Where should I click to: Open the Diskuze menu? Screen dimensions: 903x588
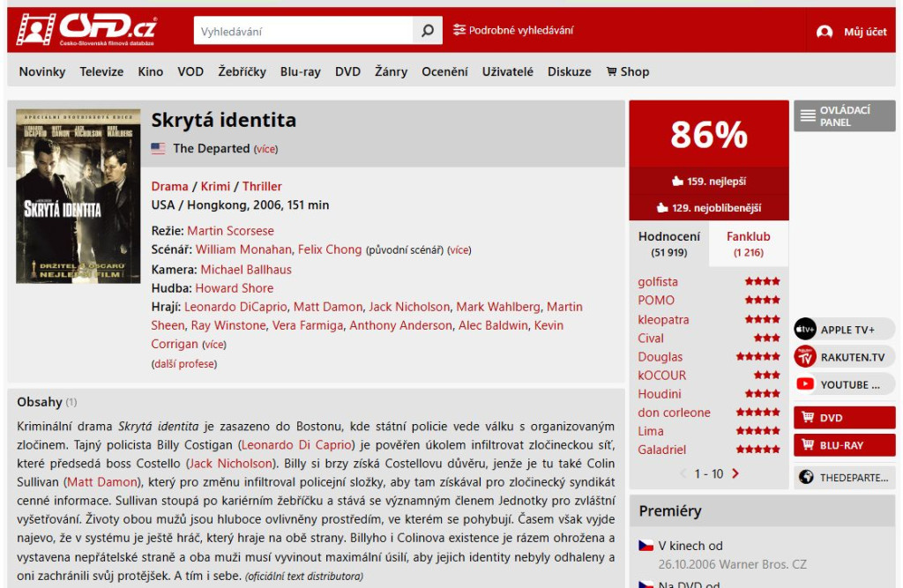pos(569,71)
